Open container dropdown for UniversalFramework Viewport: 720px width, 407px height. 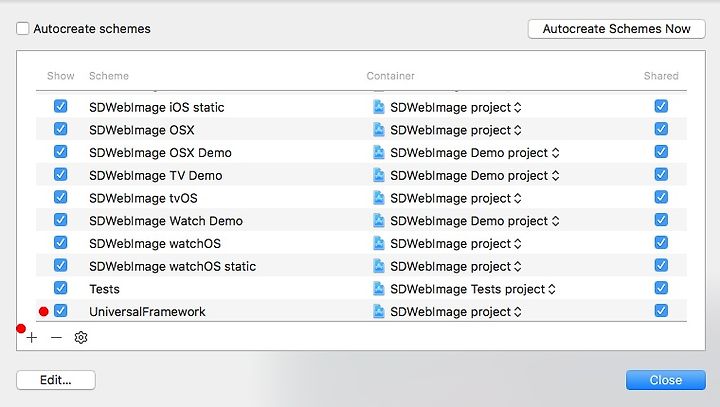click(x=518, y=312)
